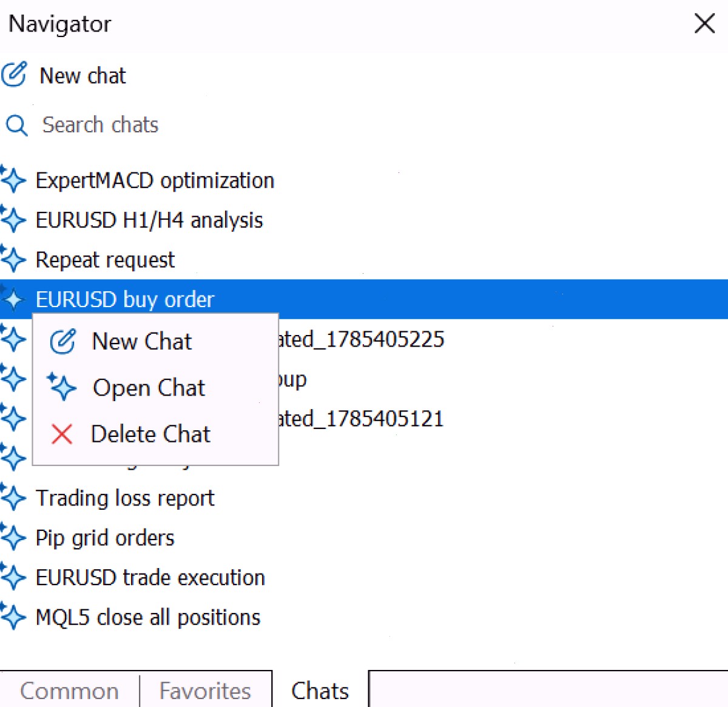
Task: Switch to the Favorites tab
Action: pos(205,691)
